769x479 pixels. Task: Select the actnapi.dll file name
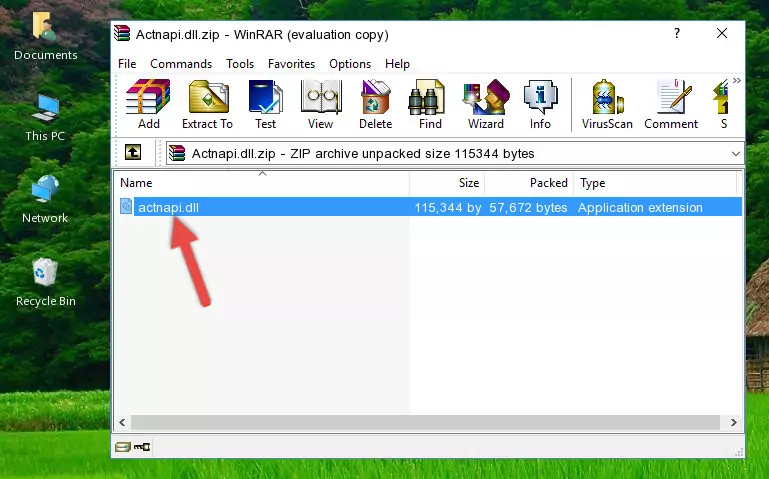pyautogui.click(x=168, y=207)
